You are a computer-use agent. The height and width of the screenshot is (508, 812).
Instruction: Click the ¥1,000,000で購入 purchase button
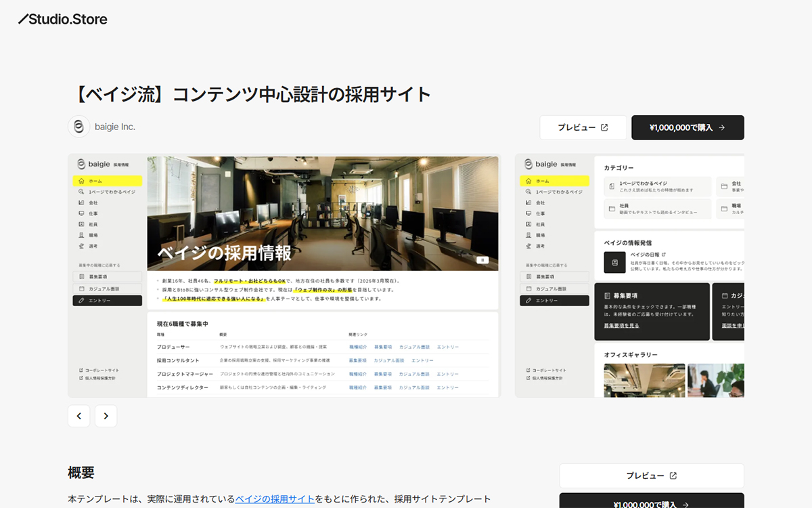pyautogui.click(x=687, y=127)
